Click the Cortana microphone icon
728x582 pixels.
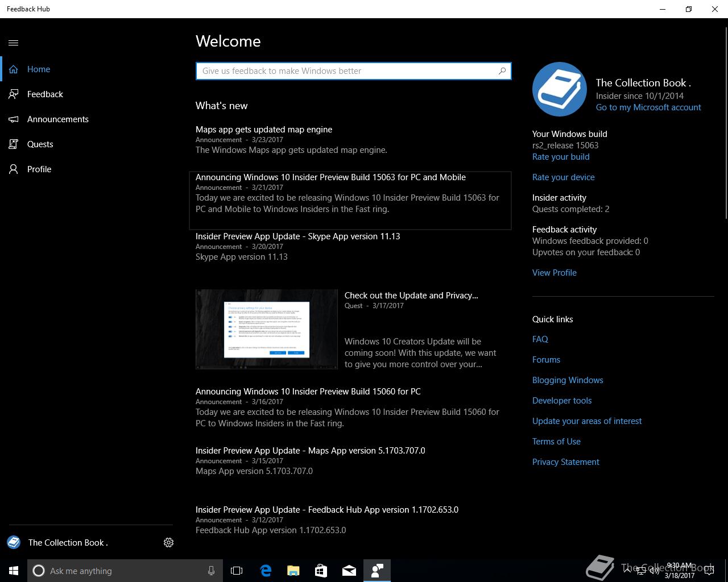(x=211, y=571)
